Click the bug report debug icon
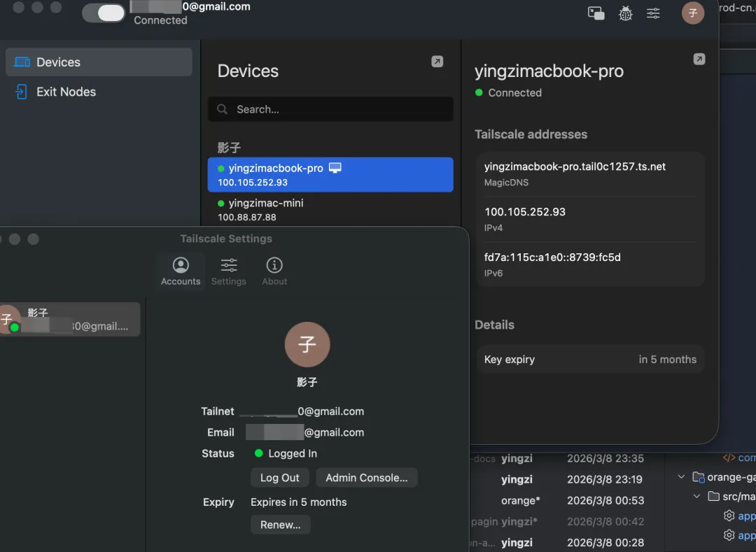The image size is (756, 552). click(625, 13)
